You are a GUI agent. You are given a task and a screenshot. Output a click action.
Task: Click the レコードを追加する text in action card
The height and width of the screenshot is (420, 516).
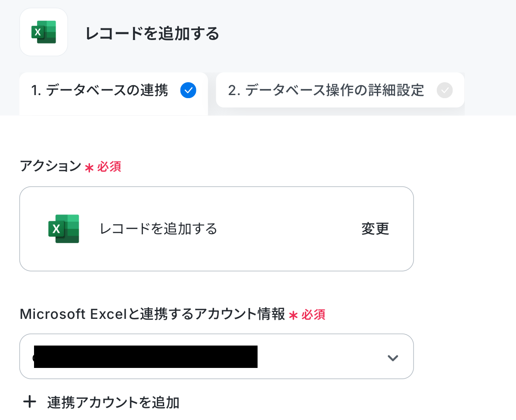[x=158, y=229]
